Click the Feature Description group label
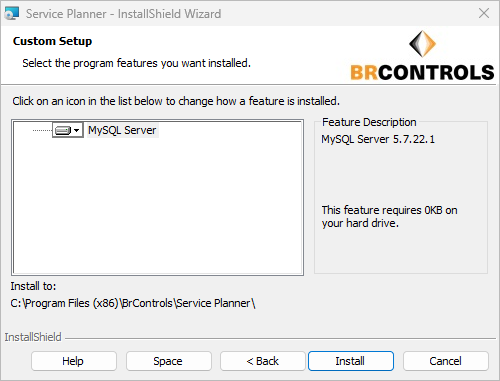Viewport: 500px width, 381px height. pos(369,122)
